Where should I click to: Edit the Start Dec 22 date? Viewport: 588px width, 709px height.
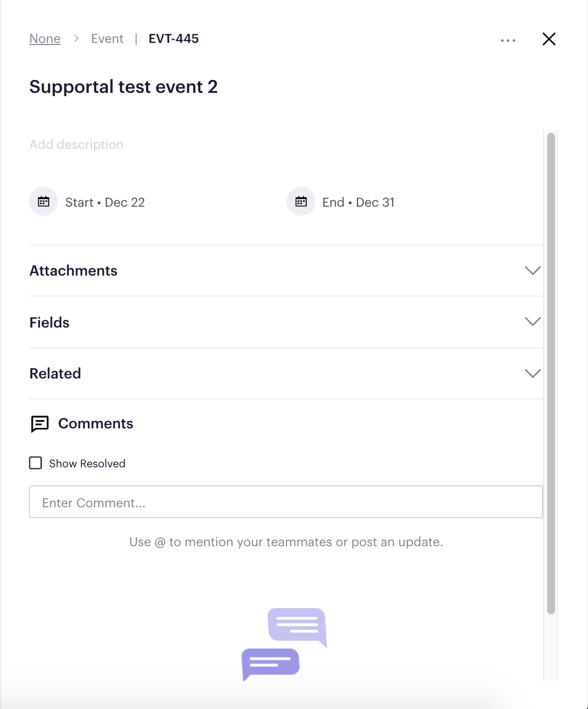tap(105, 202)
